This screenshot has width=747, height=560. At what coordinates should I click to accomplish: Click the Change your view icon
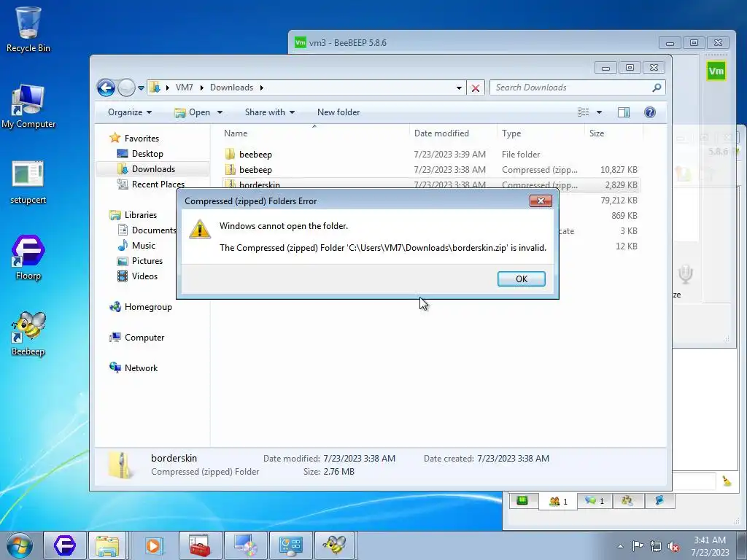pos(583,112)
